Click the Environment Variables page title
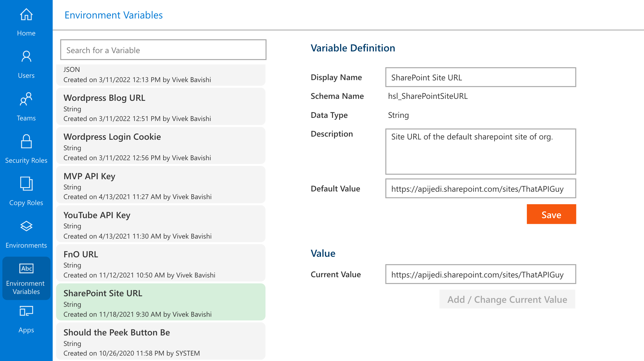 coord(113,15)
